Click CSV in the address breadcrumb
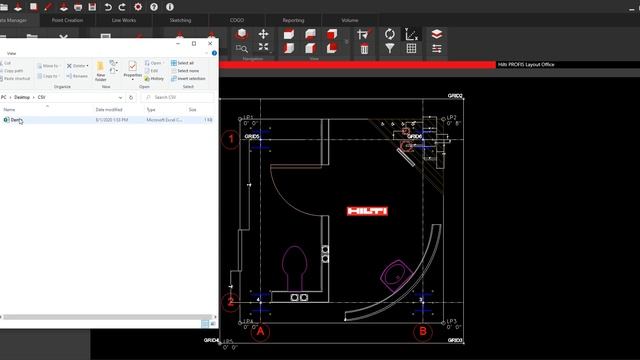Viewport: 640px width, 360px height. click(41, 97)
